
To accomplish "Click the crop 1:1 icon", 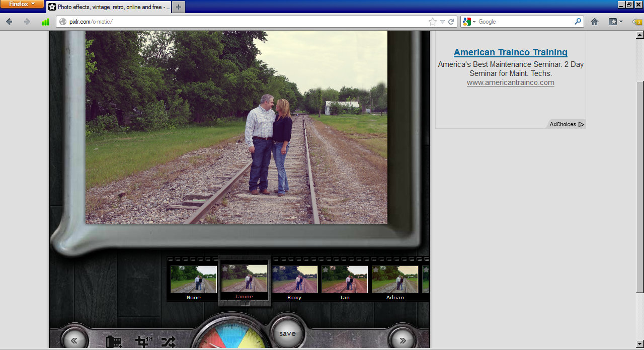I will pos(144,342).
